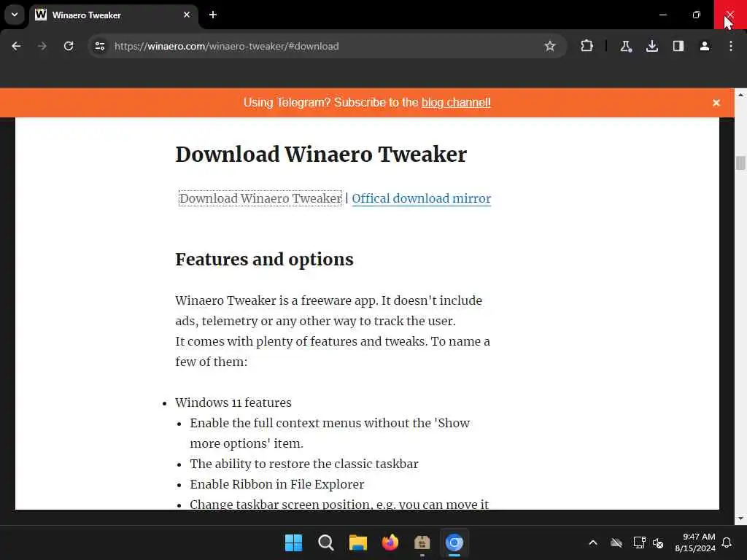Reload the Winaero page
This screenshot has height=560, width=747.
click(69, 46)
